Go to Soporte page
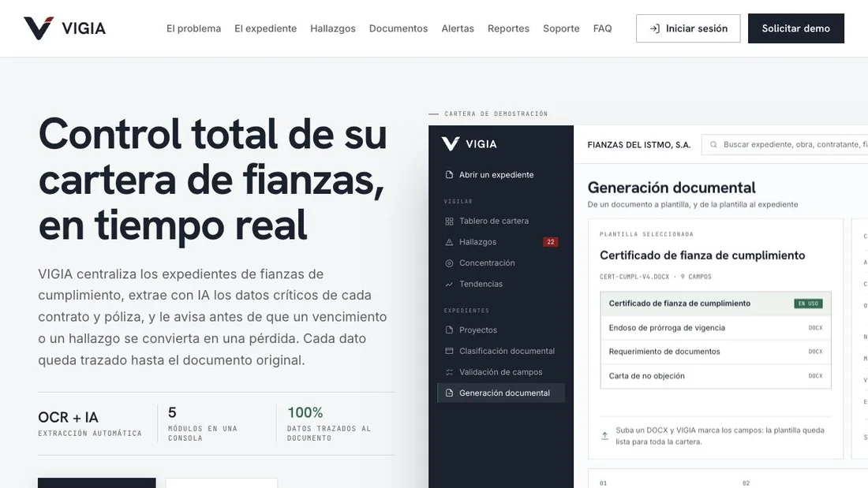The height and width of the screenshot is (488, 868). click(561, 28)
